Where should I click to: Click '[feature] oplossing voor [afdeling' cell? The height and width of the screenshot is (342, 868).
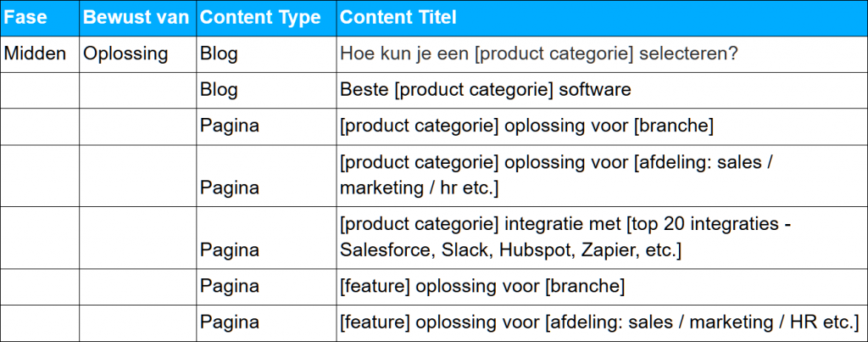602,322
